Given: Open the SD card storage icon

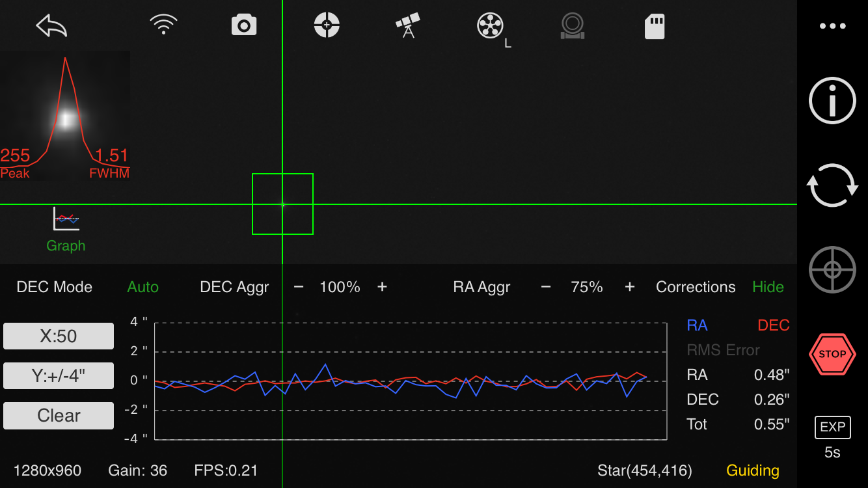Looking at the screenshot, I should click(x=655, y=27).
